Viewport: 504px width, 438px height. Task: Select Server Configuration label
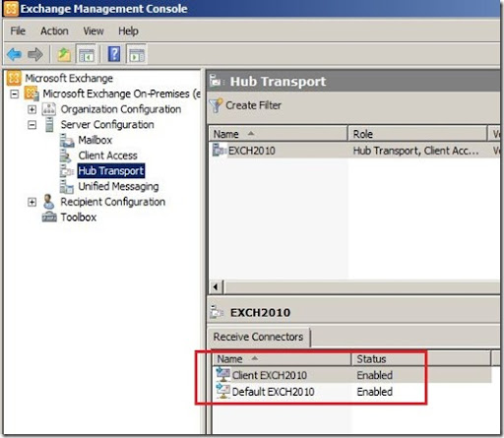click(x=107, y=125)
